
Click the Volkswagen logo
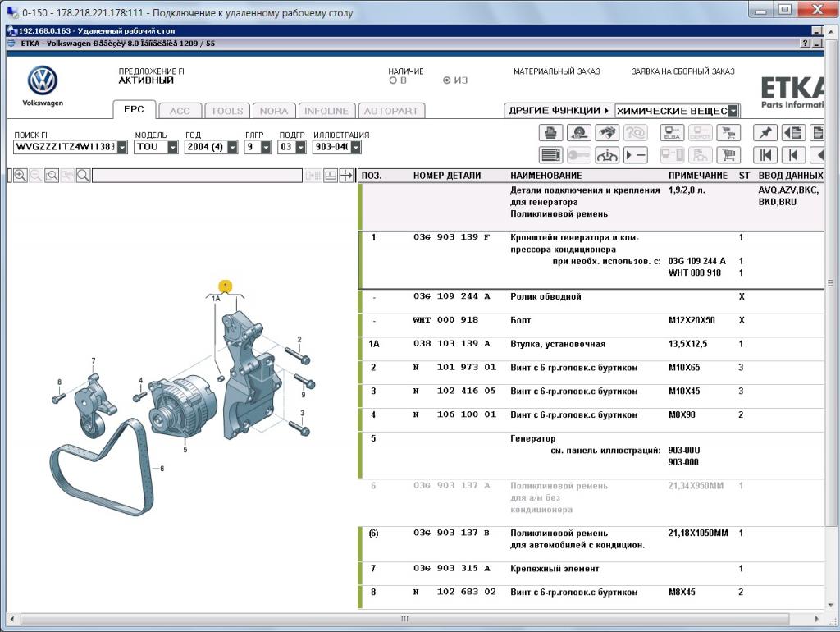coord(43,80)
